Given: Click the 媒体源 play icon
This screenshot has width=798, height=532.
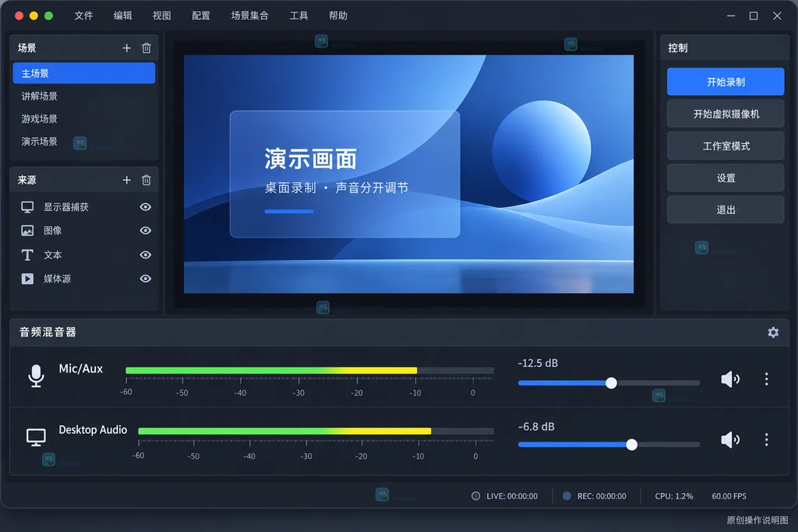Looking at the screenshot, I should pos(27,279).
